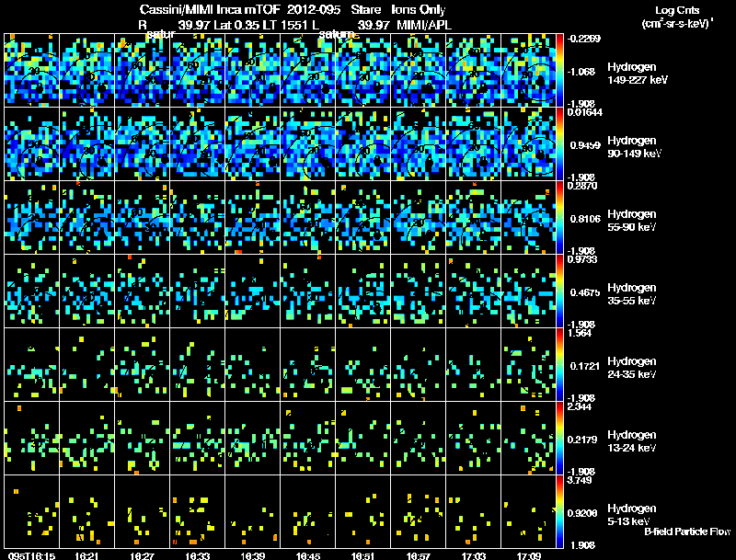
Task: Click the B-field Particle Flow label
Action: pyautogui.click(x=687, y=531)
